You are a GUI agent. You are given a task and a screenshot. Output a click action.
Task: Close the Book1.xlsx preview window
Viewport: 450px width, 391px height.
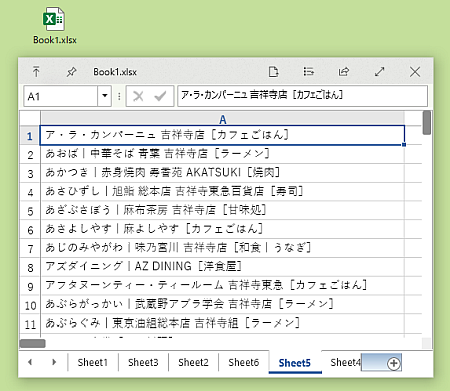coord(415,72)
